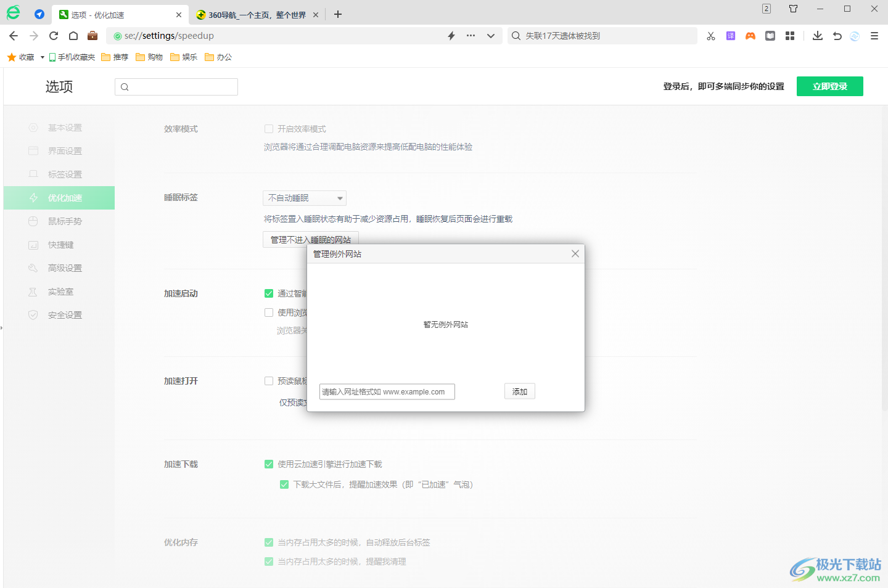Viewport: 888px width, 588px height.
Task: Toggle the 预读鼠标 checkbox under 加速打开
Action: click(269, 381)
